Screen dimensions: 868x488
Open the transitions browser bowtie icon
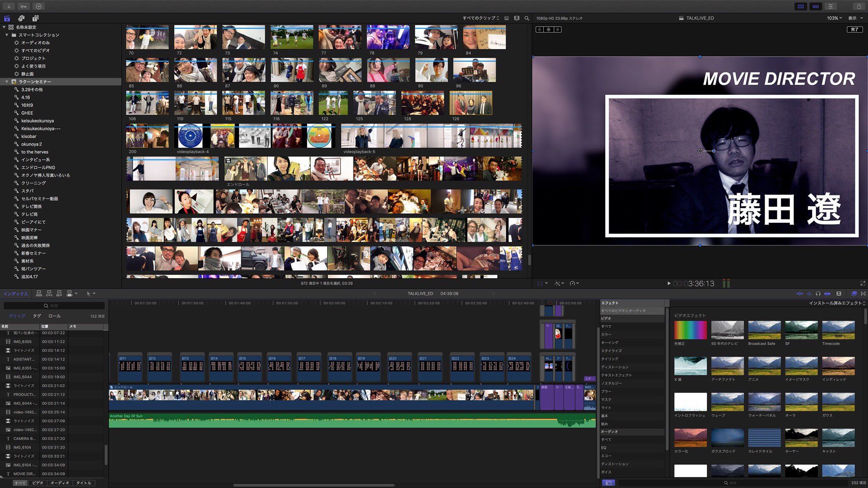click(x=863, y=294)
